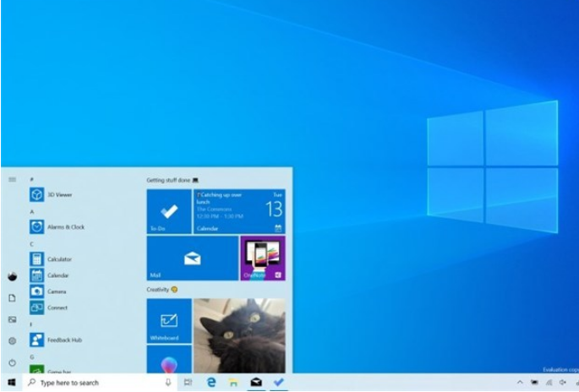579x392 pixels.
Task: Open Task View on the taskbar
Action: click(x=188, y=383)
